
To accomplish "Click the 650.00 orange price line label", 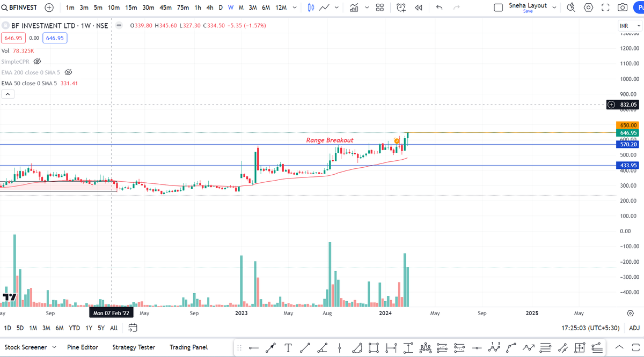I will pos(628,125).
